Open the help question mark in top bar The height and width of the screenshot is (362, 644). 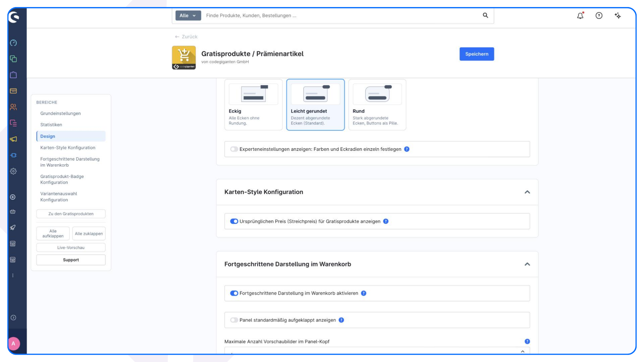[x=599, y=15]
